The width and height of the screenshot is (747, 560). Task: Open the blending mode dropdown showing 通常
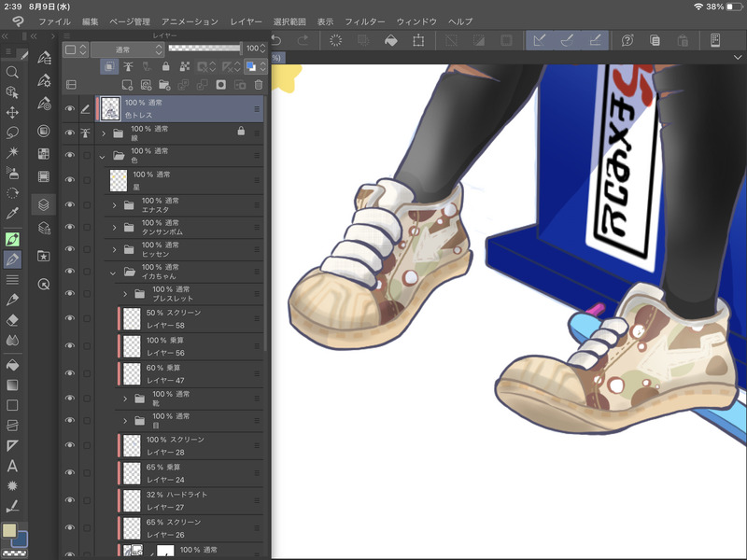click(x=123, y=49)
